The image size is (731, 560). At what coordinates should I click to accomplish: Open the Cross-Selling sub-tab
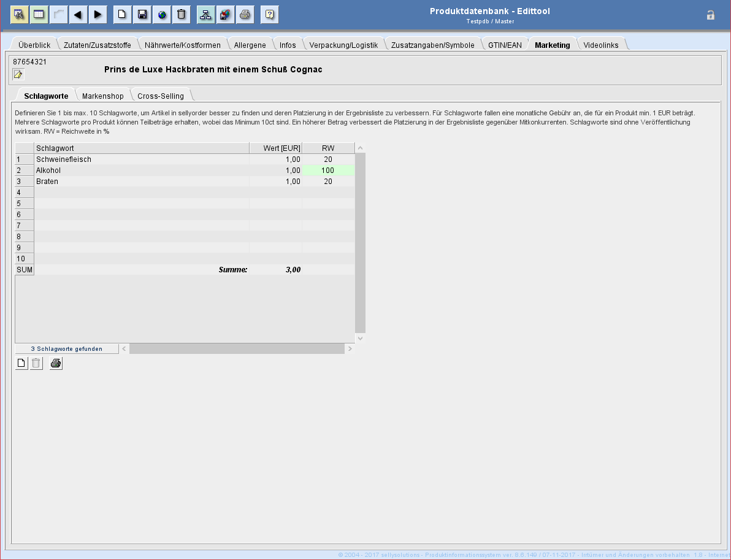tap(161, 96)
